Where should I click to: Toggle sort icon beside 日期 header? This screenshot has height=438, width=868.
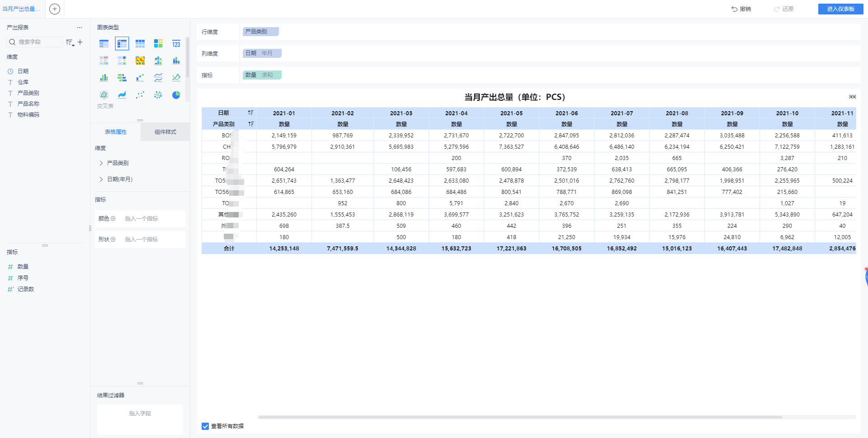pyautogui.click(x=250, y=113)
